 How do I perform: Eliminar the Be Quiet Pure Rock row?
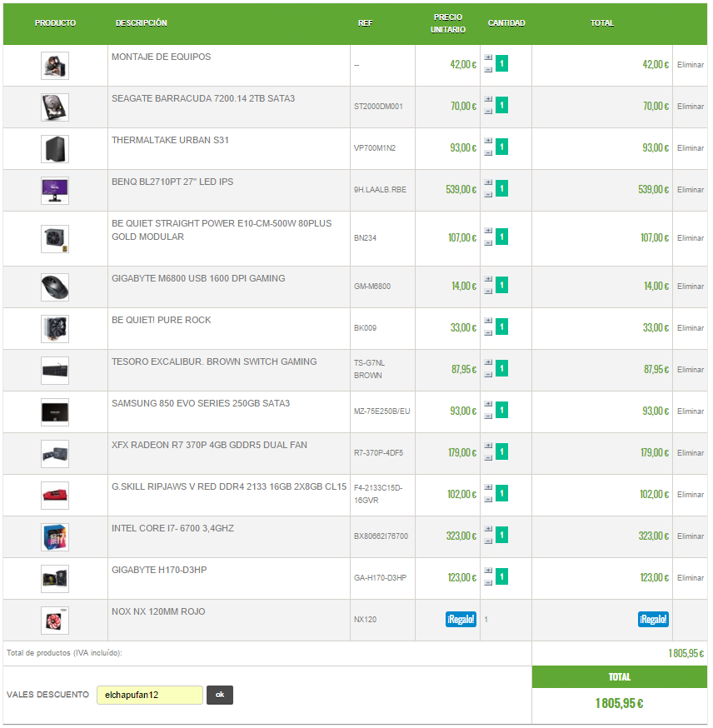pyautogui.click(x=691, y=328)
